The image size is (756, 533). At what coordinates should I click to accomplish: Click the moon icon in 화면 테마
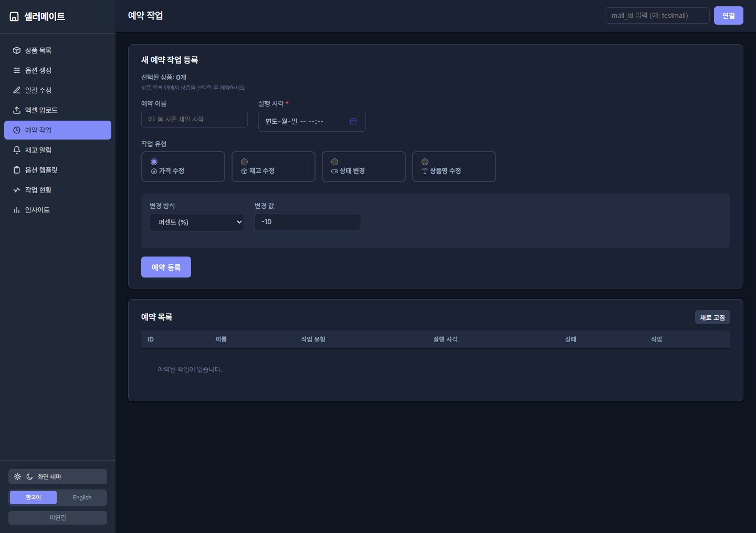29,477
